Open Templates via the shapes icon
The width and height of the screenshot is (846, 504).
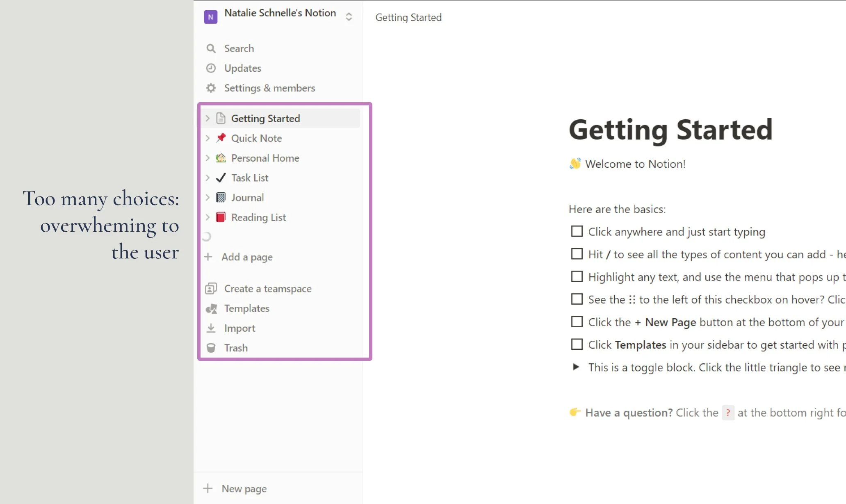point(211,308)
